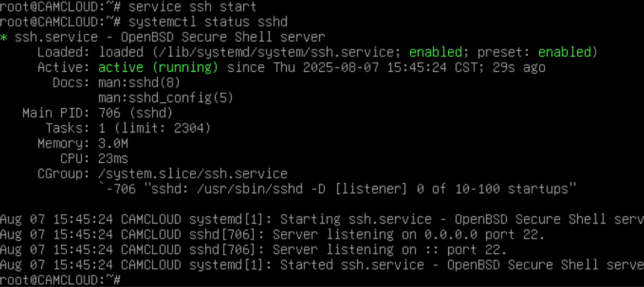Click the first green 'enabled' word
Image resolution: width=644 pixels, height=287 pixels.
(x=436, y=52)
